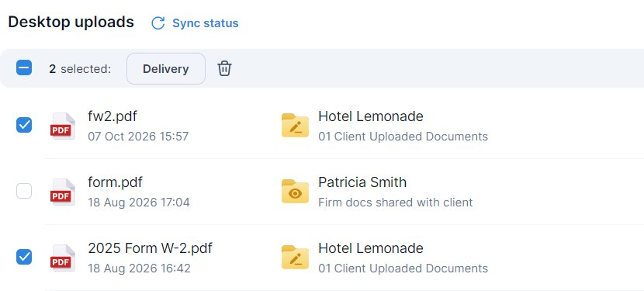Image resolution: width=644 pixels, height=291 pixels.
Task: Select the 2025 Form W-2.pdf file name
Action: pos(150,248)
